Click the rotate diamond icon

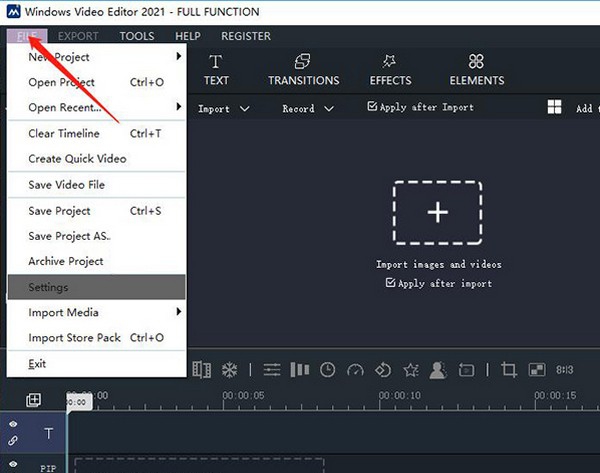click(x=383, y=370)
